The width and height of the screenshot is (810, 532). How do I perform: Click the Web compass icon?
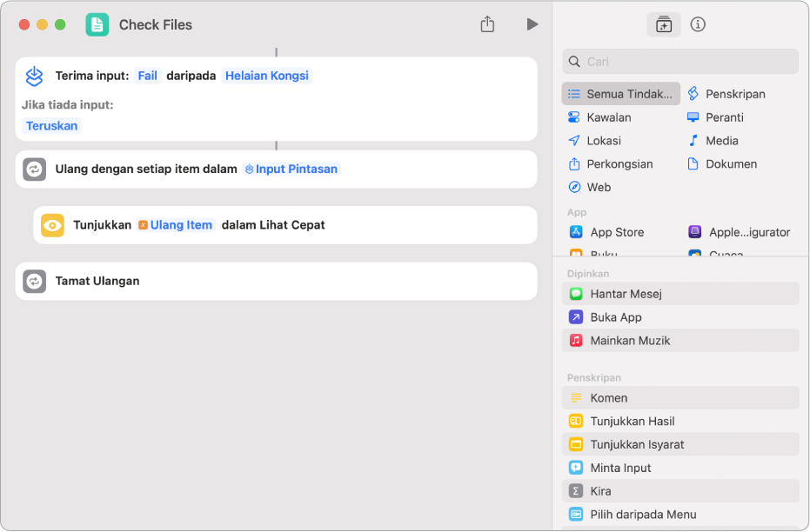(x=574, y=187)
